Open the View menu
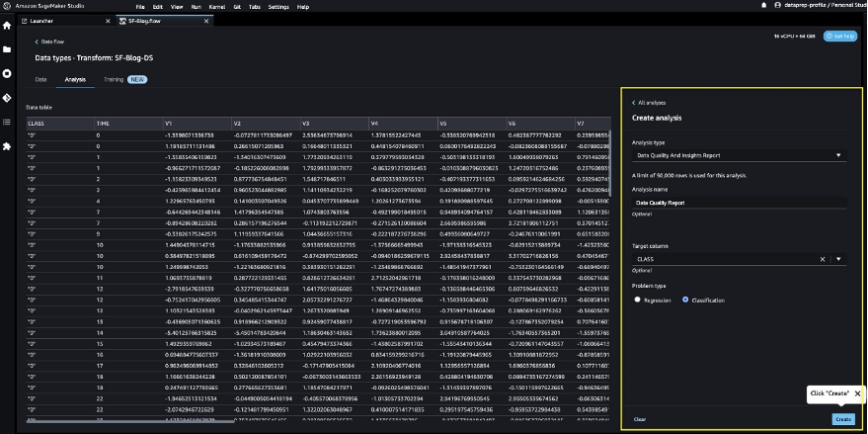 click(x=177, y=7)
